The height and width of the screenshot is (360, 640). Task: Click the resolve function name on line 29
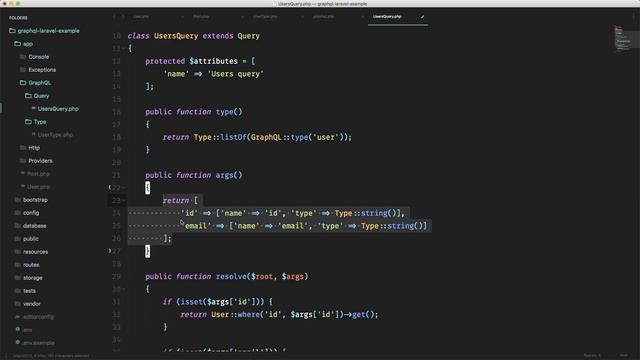pyautogui.click(x=231, y=276)
